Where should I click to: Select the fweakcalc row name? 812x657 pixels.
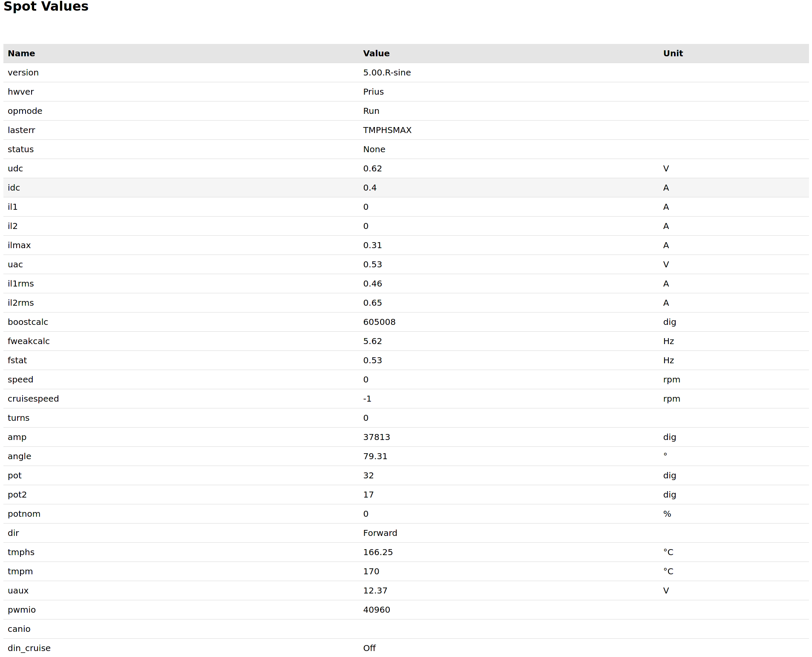click(29, 341)
